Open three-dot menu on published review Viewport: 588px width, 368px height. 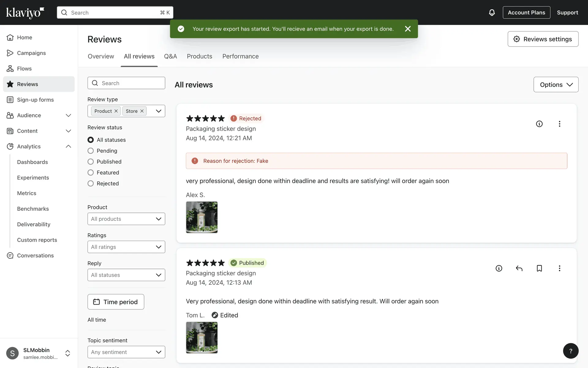click(559, 268)
